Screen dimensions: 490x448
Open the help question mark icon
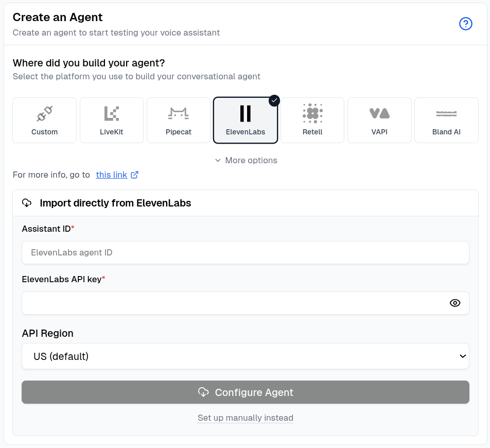pyautogui.click(x=465, y=24)
